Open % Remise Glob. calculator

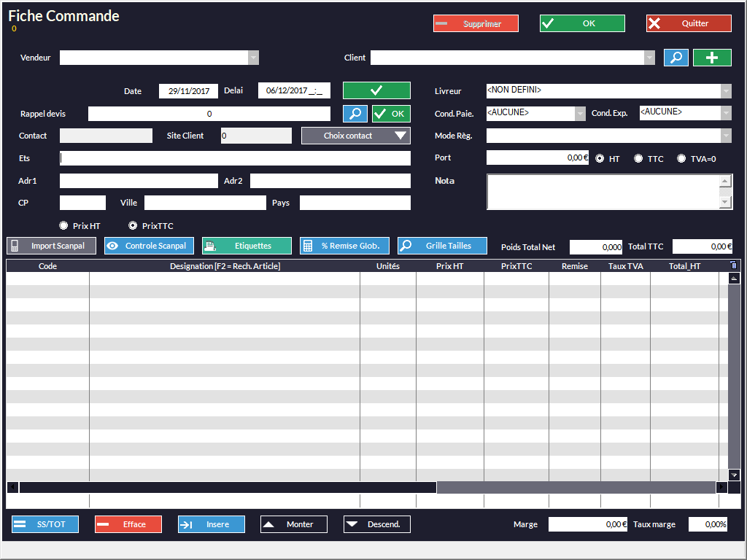344,246
